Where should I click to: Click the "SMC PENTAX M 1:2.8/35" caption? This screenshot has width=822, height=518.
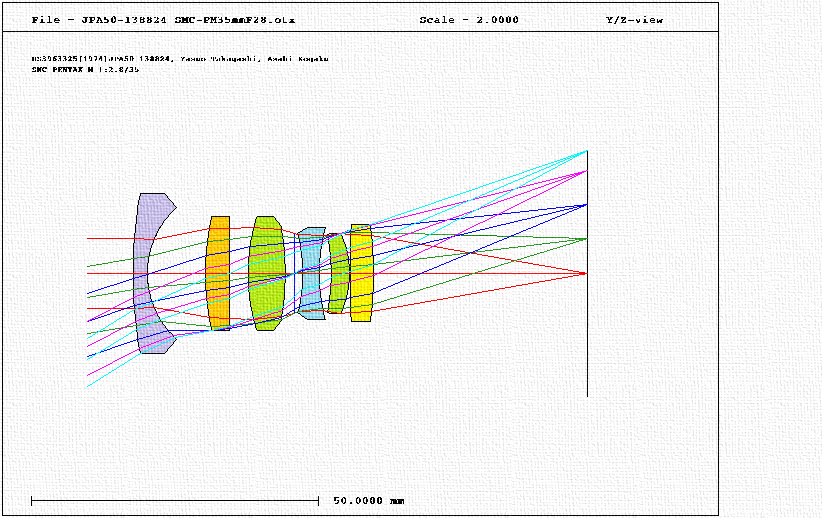point(85,69)
